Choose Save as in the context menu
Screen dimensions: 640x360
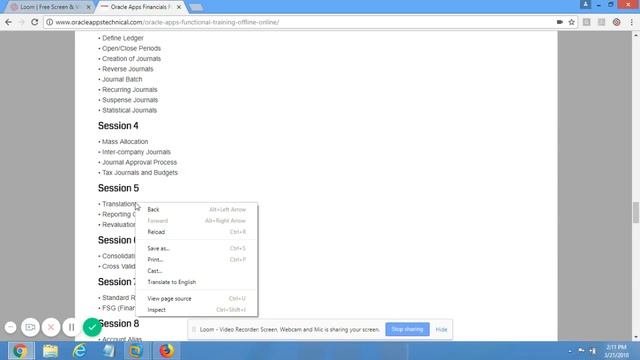pyautogui.click(x=196, y=248)
